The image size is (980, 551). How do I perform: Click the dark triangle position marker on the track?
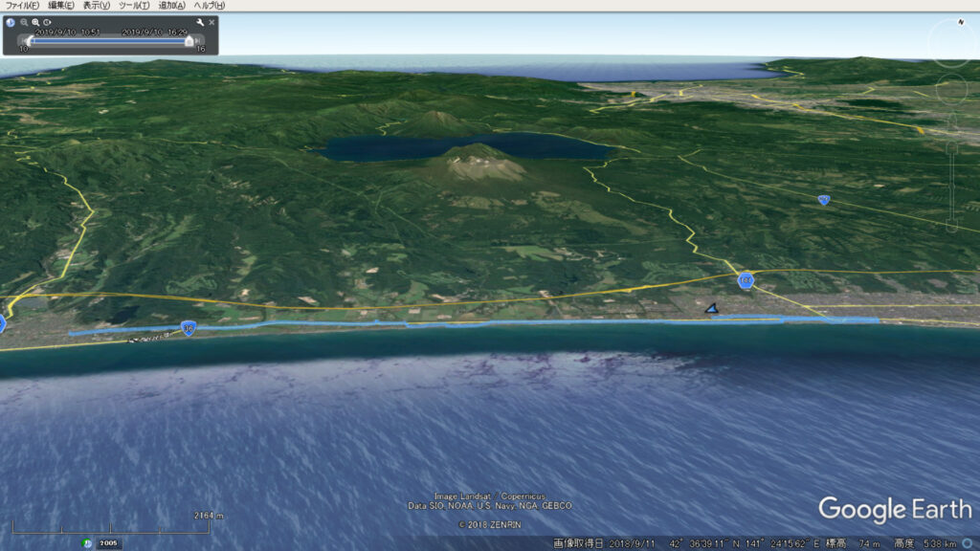711,308
